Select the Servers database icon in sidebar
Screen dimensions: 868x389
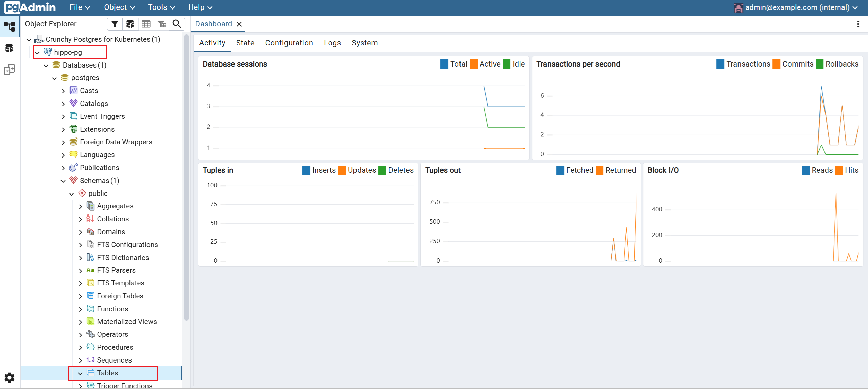[x=10, y=48]
